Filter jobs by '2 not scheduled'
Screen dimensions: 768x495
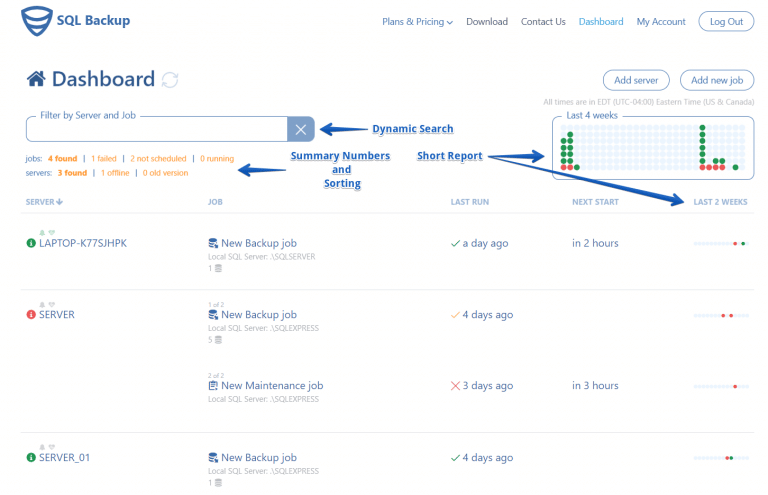158,159
